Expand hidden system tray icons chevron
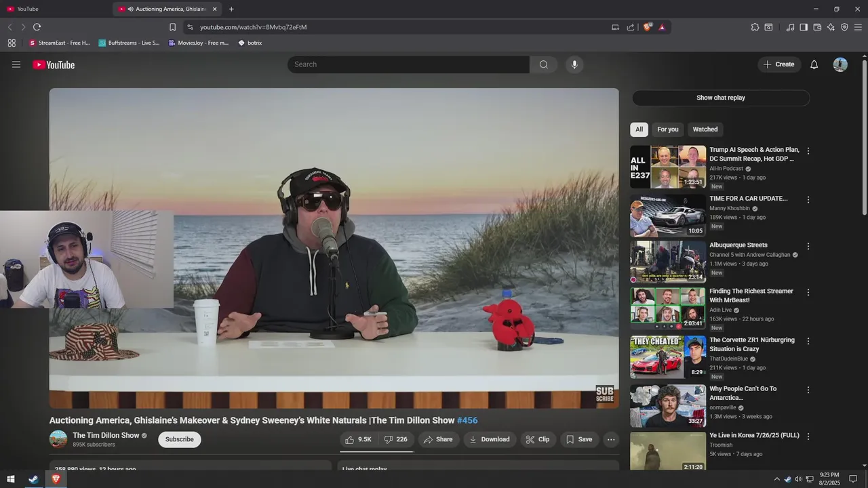Viewport: 868px width, 488px height. click(x=776, y=479)
